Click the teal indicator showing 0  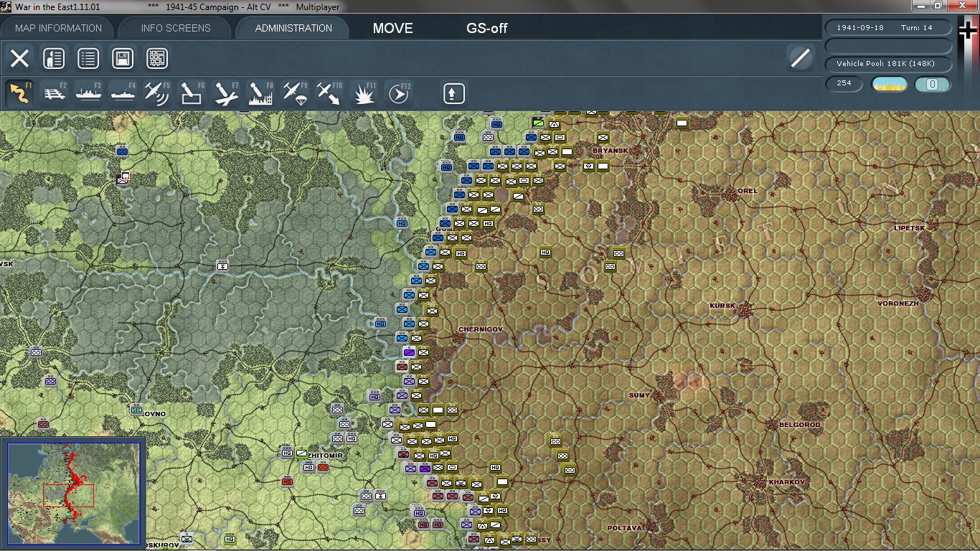click(x=933, y=84)
